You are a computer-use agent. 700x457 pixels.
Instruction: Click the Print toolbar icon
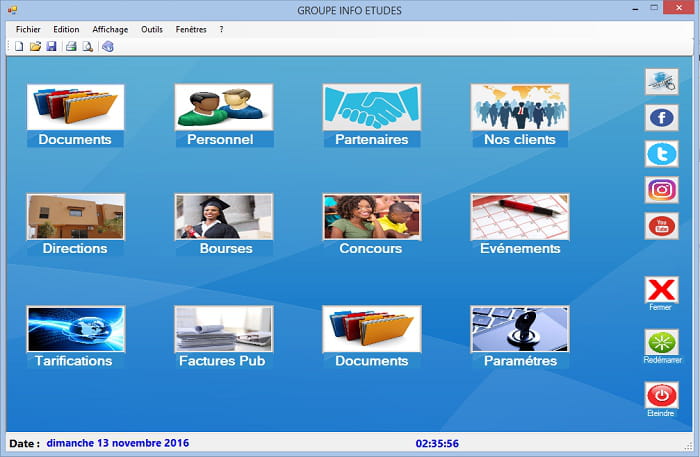(71, 46)
